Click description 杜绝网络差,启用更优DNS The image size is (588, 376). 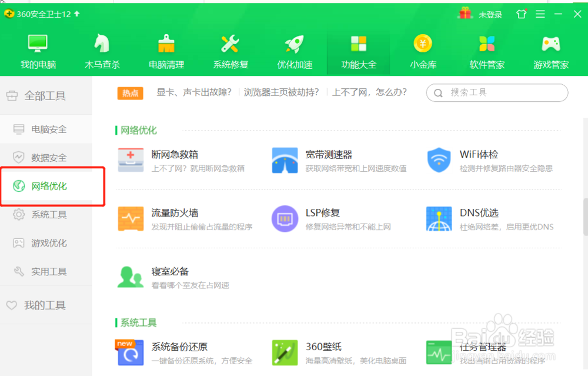tap(507, 227)
